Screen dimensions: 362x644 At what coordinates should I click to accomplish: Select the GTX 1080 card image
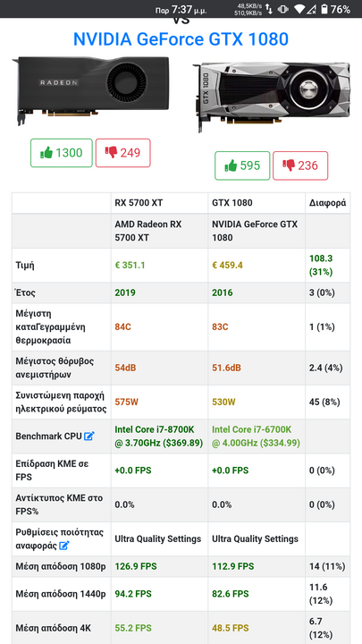click(272, 96)
